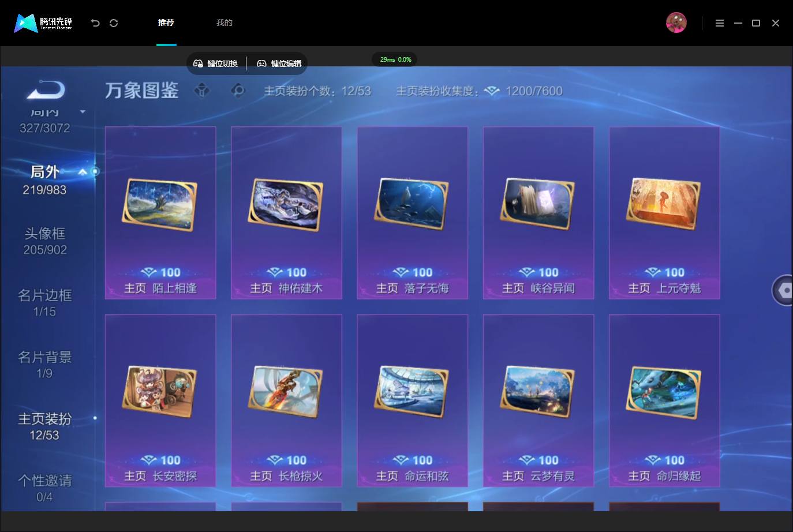Click the 万象图鉴 title
Image resolution: width=793 pixels, height=532 pixels.
click(x=142, y=91)
